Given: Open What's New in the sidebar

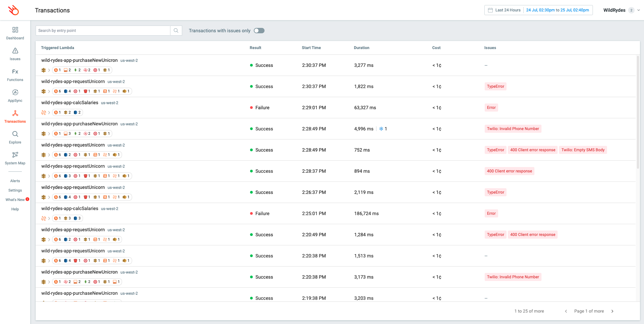Looking at the screenshot, I should 15,200.
